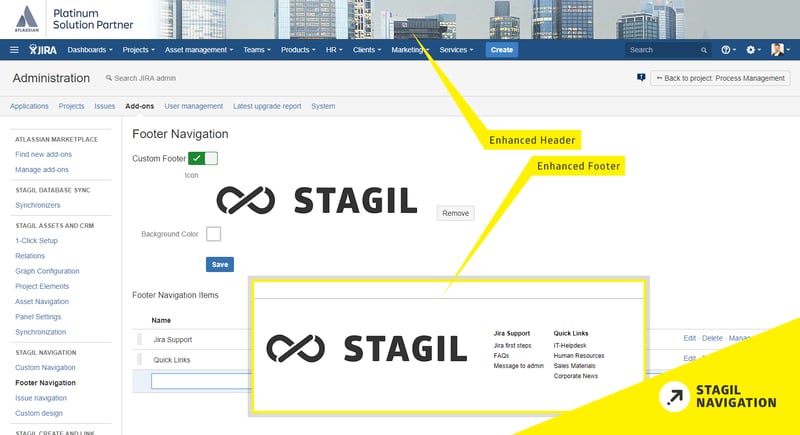Open Asset Navigation in sidebar
The image size is (800, 435).
(42, 302)
